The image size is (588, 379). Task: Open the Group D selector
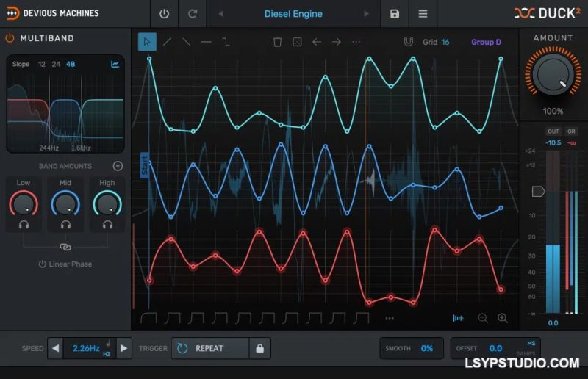[486, 42]
